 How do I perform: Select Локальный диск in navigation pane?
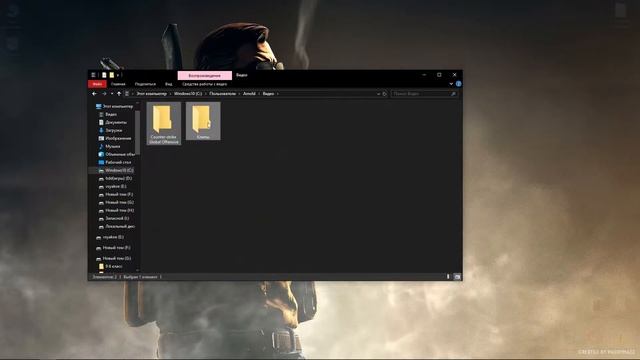coord(117,226)
